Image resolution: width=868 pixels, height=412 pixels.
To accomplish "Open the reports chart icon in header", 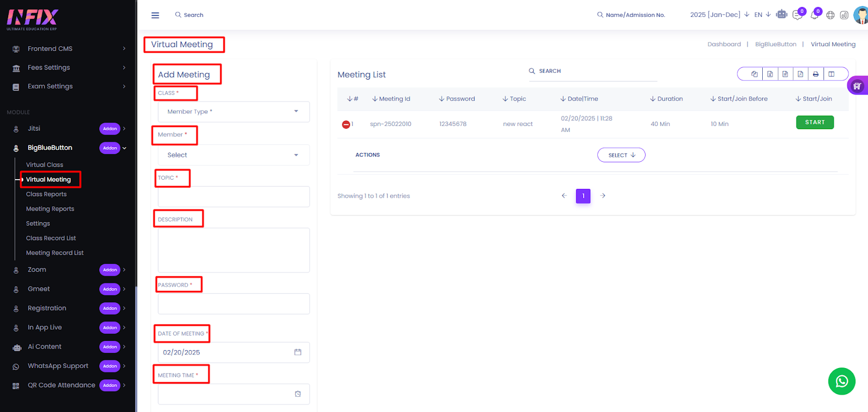I will 844,15.
